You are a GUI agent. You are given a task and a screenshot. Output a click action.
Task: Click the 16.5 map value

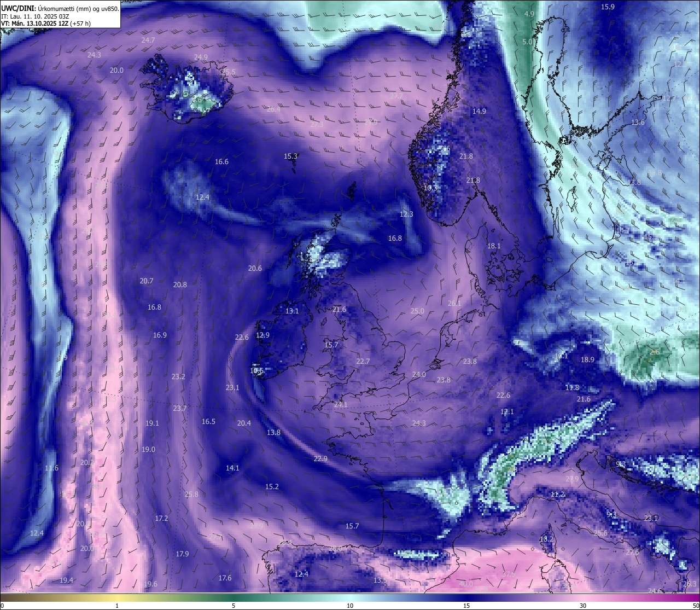208,422
